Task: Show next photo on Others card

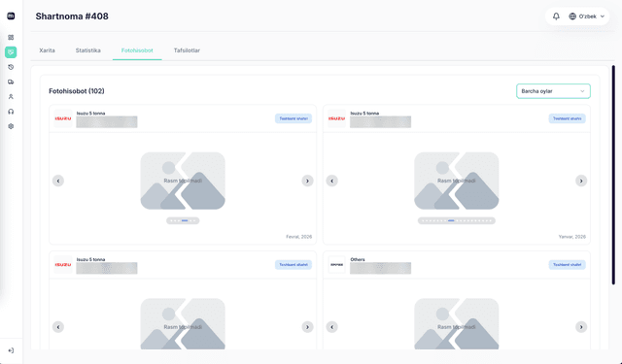Action: click(581, 327)
